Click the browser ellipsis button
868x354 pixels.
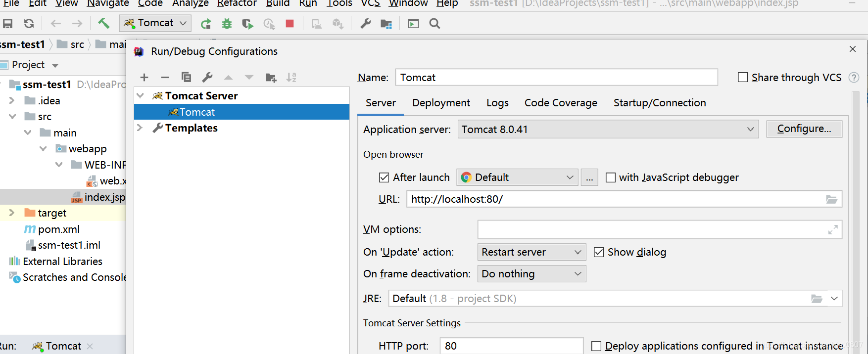coord(589,177)
